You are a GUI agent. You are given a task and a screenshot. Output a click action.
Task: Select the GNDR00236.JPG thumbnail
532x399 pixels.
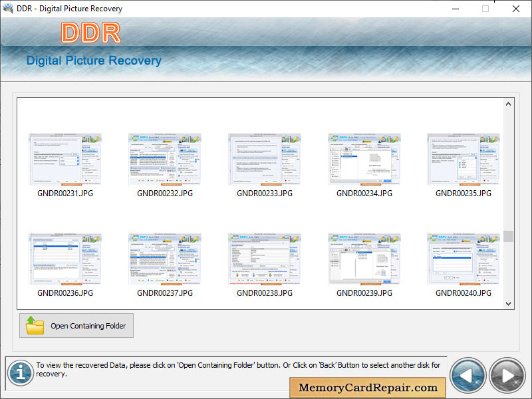click(65, 259)
